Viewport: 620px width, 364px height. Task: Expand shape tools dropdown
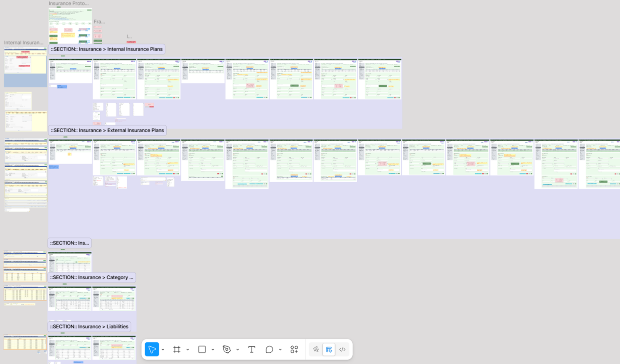click(x=213, y=350)
